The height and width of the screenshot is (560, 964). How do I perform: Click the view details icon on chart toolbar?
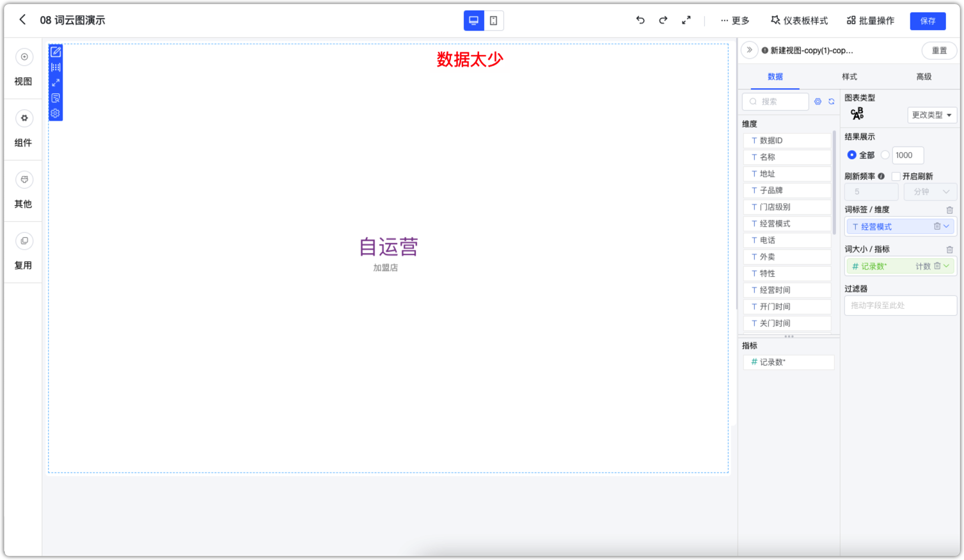(56, 98)
